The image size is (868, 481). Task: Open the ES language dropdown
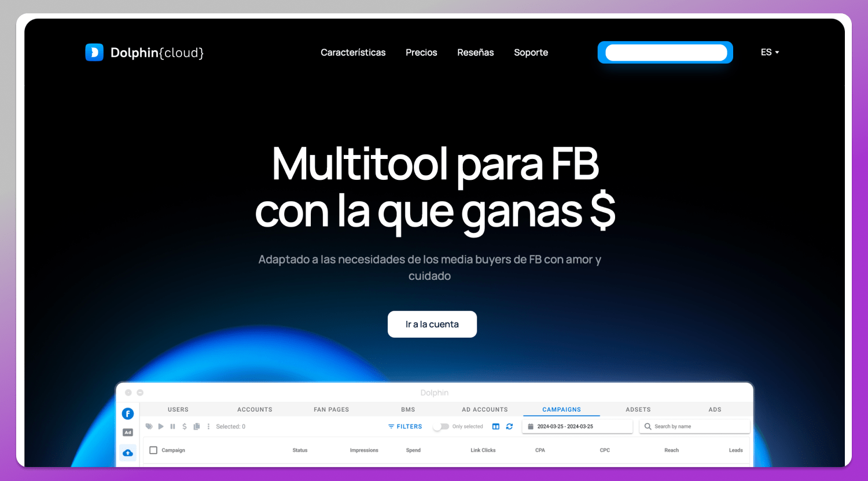coord(770,52)
